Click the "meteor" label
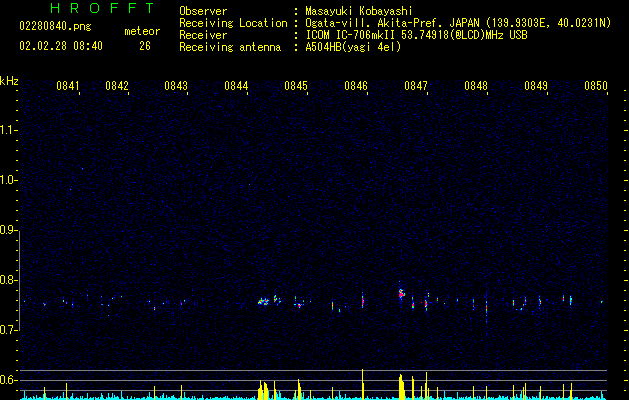Screen dimensions: 629x400 (x=142, y=31)
